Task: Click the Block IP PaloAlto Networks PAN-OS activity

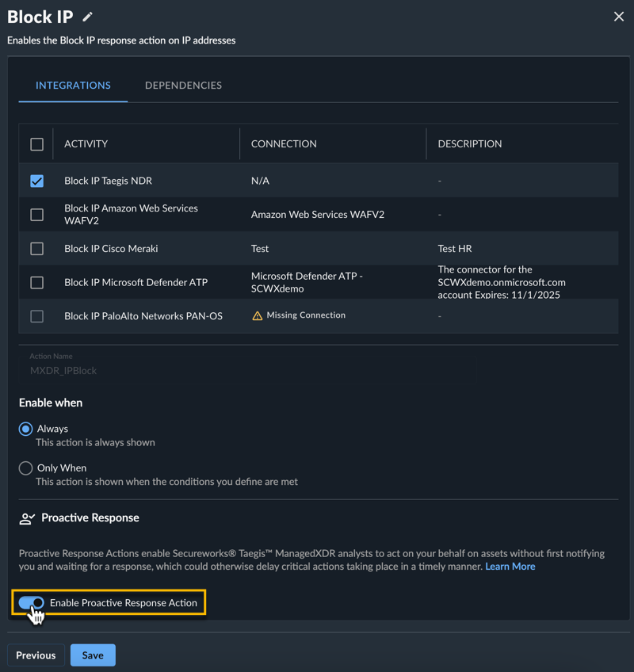Action: (143, 316)
